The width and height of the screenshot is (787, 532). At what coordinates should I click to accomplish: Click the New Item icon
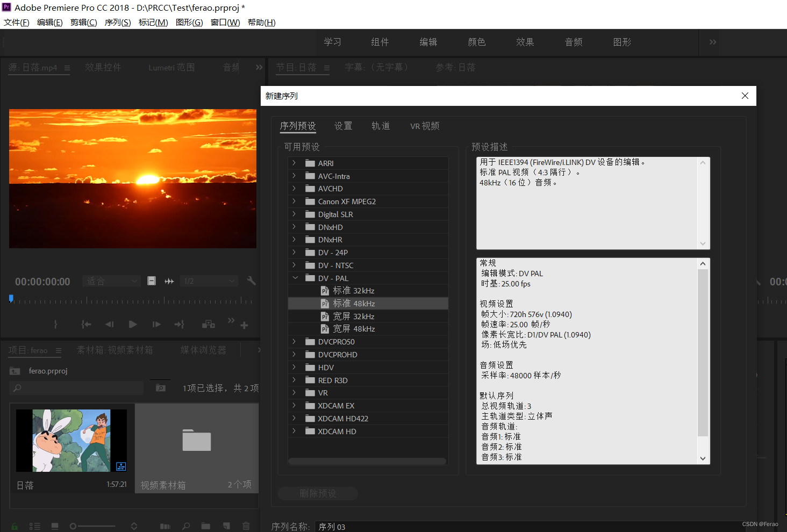click(x=226, y=526)
